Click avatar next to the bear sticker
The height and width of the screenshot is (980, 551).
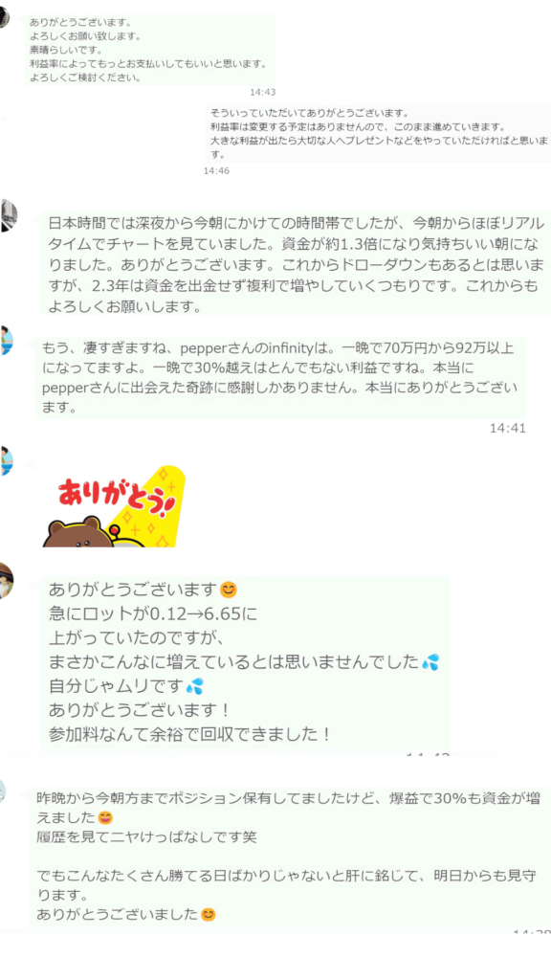click(x=6, y=461)
